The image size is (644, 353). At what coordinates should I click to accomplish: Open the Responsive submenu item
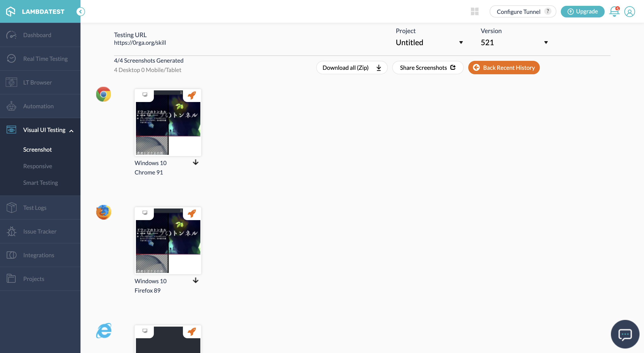(x=38, y=166)
